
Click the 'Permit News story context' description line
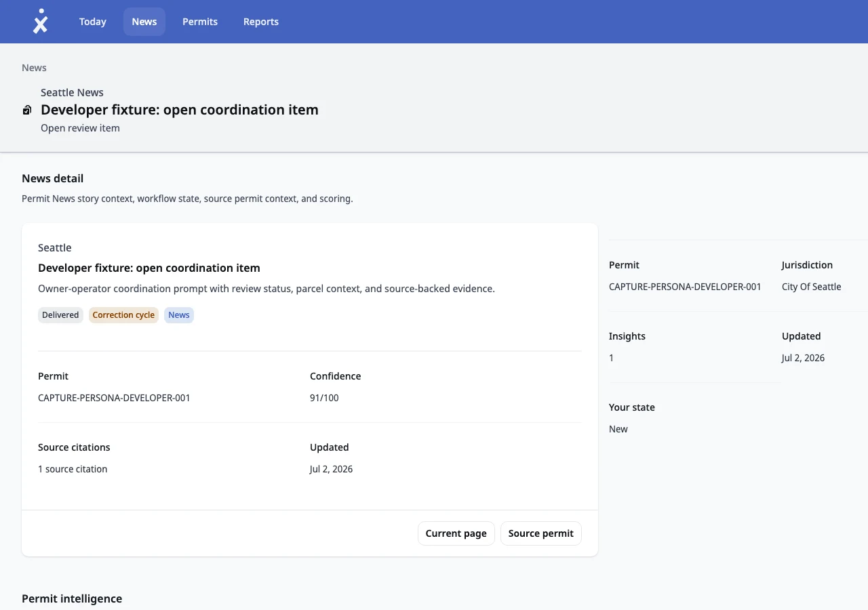click(x=187, y=199)
